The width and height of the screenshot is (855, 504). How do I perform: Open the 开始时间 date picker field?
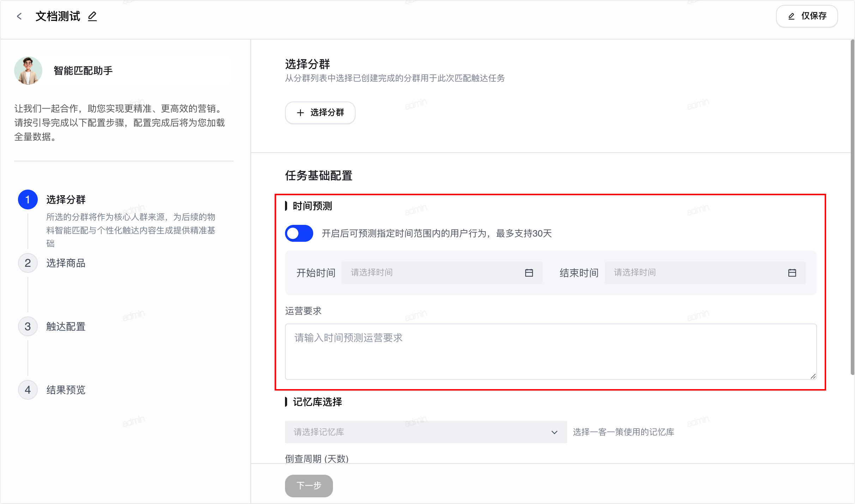click(x=442, y=273)
